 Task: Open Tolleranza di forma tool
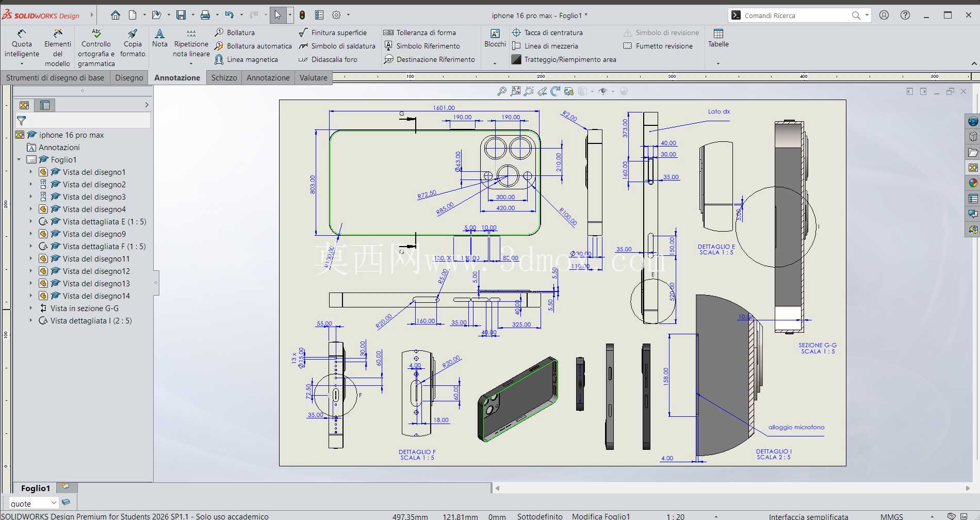pyautogui.click(x=420, y=32)
